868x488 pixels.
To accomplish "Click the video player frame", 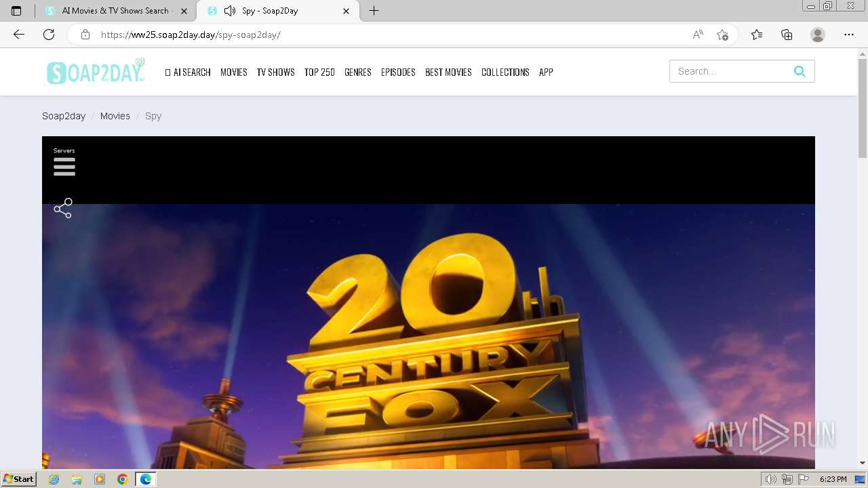I will tap(429, 302).
